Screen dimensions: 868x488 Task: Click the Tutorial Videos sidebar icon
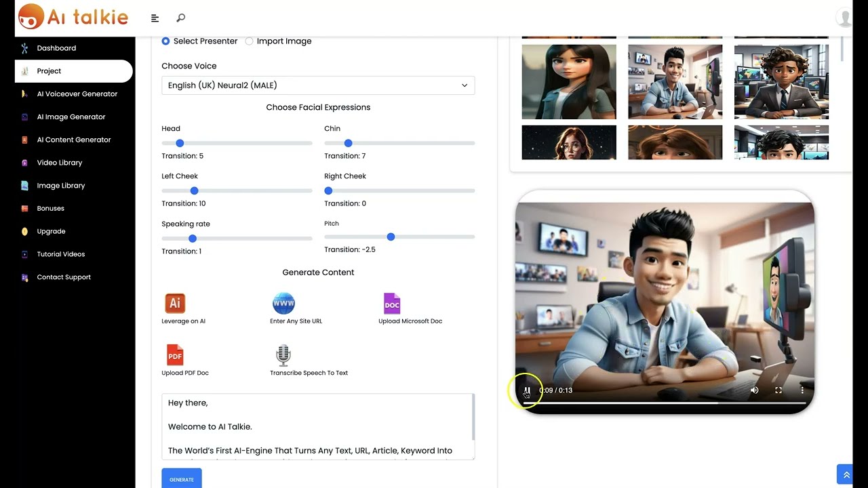point(24,254)
